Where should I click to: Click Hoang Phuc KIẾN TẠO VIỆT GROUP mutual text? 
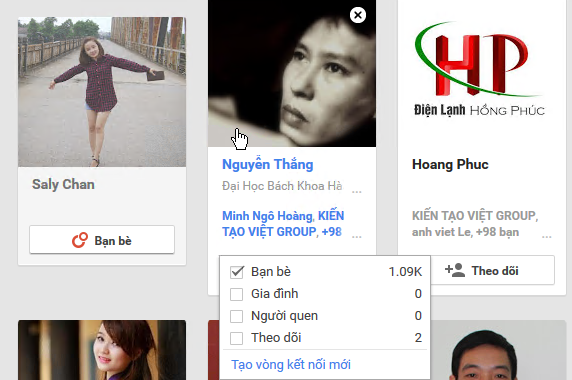(475, 216)
